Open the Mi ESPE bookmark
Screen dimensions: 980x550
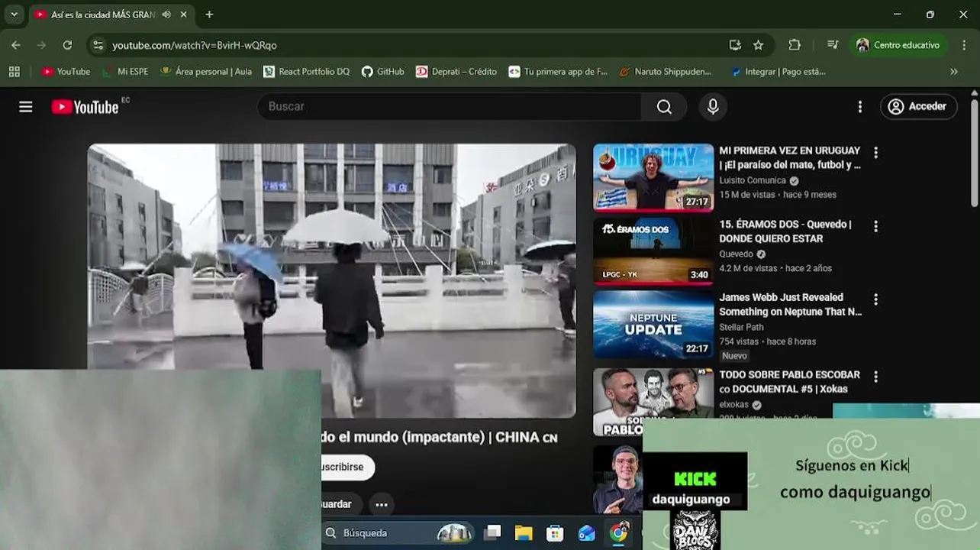tap(124, 71)
